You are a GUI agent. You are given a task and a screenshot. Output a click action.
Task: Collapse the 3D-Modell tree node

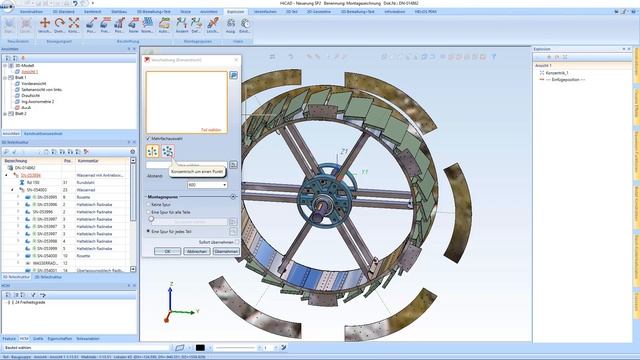pyautogui.click(x=5, y=65)
